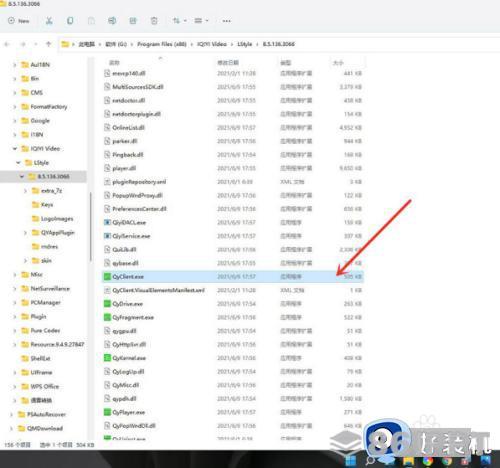Select the Keys folder in tree
The image size is (500, 468).
pyautogui.click(x=42, y=205)
